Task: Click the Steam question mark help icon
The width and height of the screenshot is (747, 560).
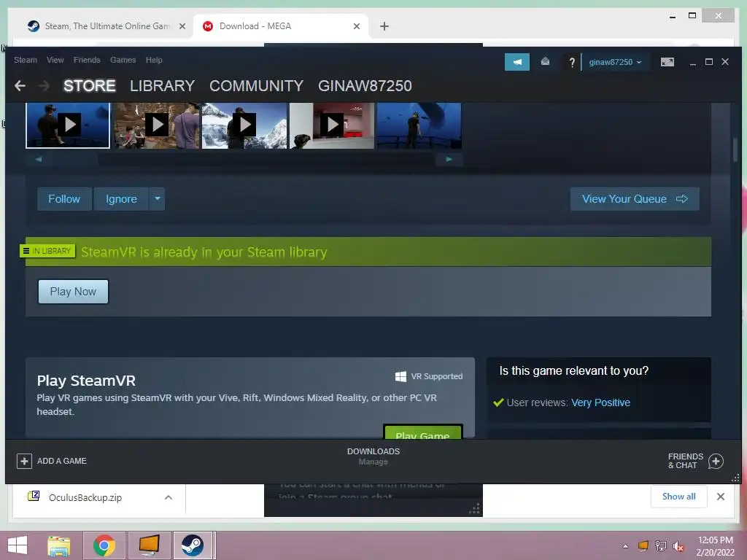Action: (x=572, y=62)
